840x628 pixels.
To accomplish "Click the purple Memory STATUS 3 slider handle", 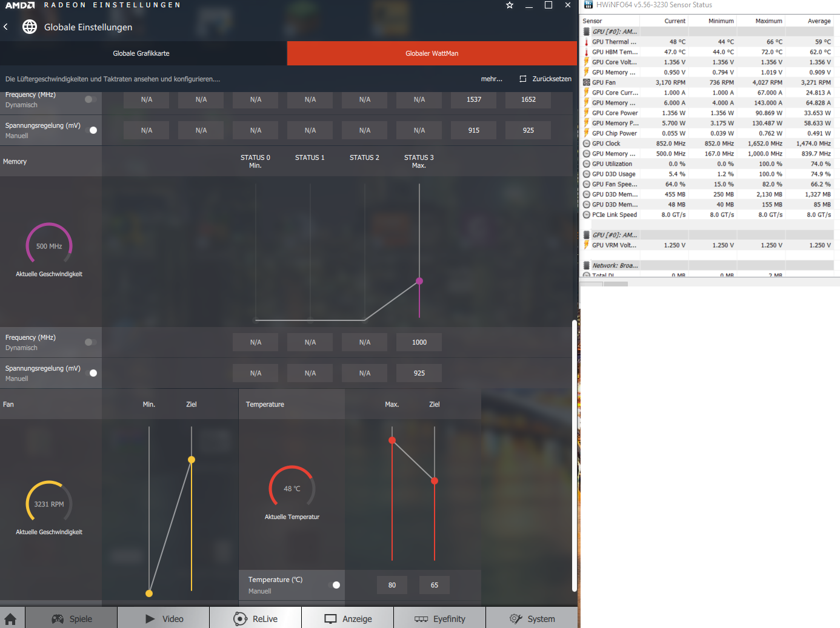I will (419, 281).
